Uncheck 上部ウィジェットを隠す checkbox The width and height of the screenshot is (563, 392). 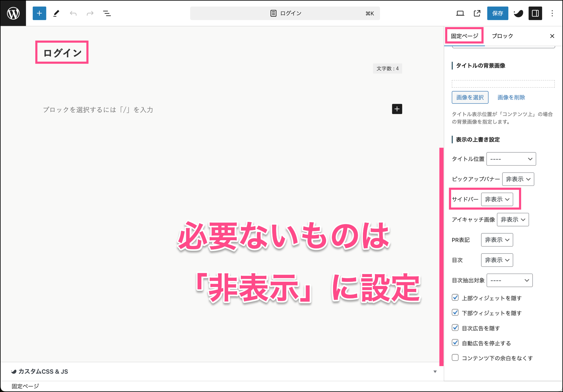[455, 298]
